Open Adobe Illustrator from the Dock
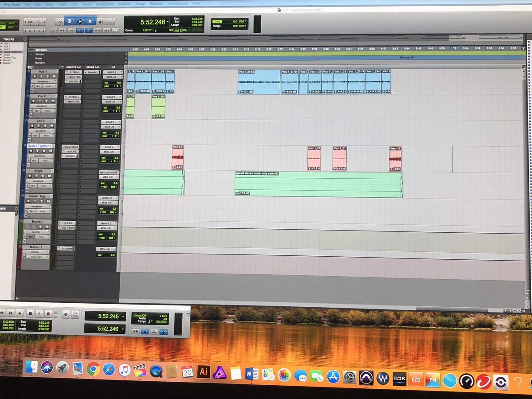Image resolution: width=532 pixels, height=399 pixels. coord(203,372)
